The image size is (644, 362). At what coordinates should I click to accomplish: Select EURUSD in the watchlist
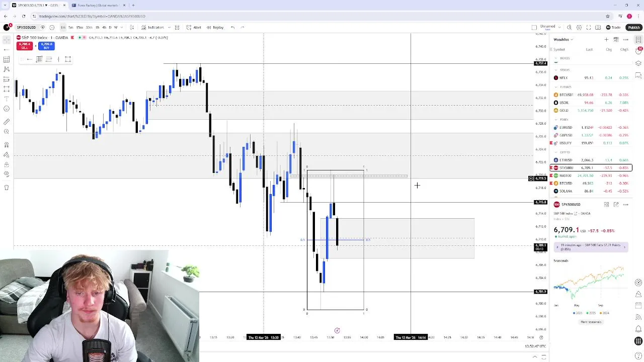pos(591,128)
